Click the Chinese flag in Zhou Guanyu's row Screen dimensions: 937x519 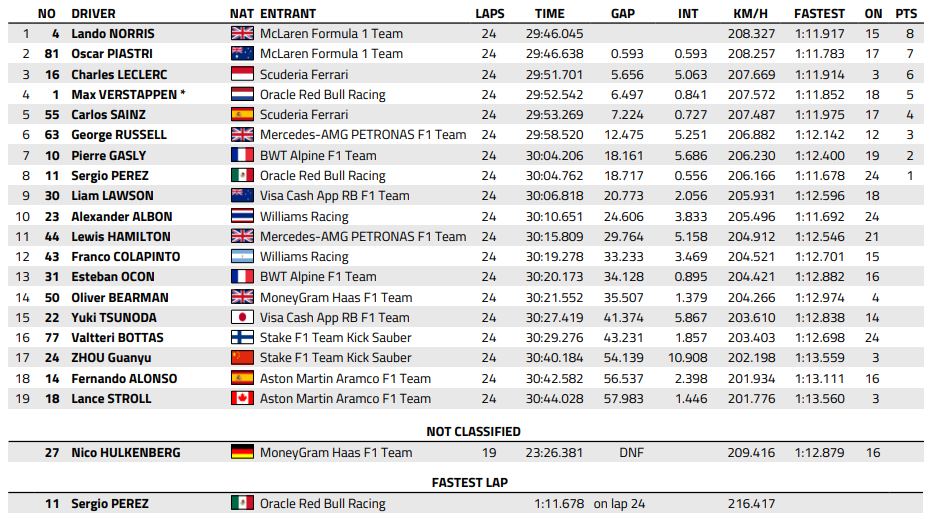242,358
